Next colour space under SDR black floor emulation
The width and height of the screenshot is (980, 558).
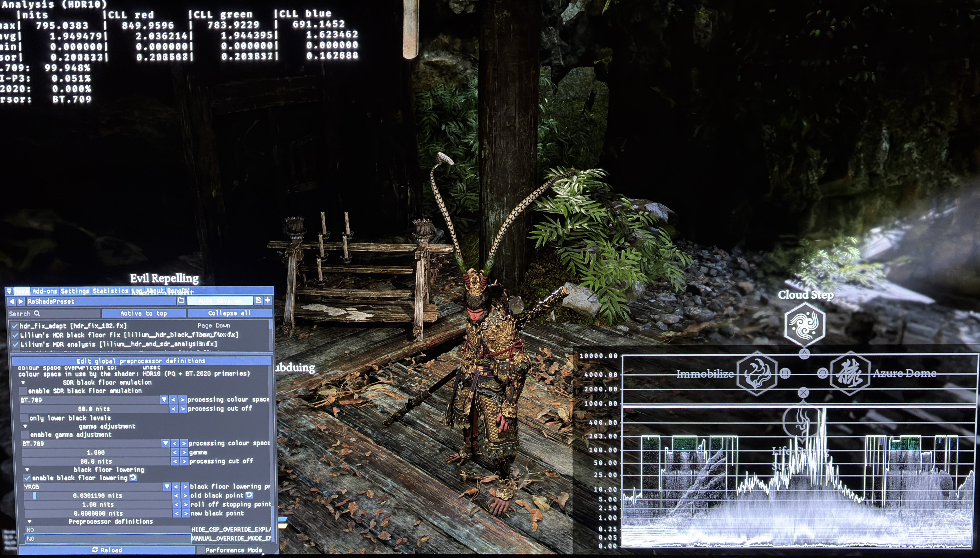coord(183,400)
